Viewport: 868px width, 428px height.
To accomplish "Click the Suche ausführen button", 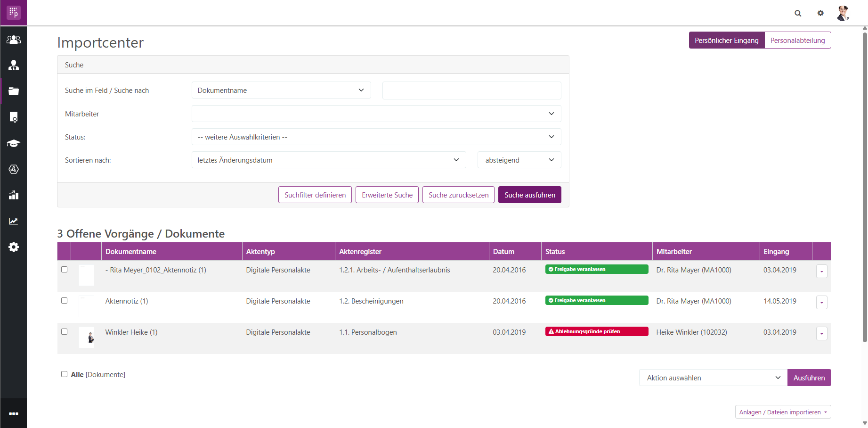I will 529,195.
